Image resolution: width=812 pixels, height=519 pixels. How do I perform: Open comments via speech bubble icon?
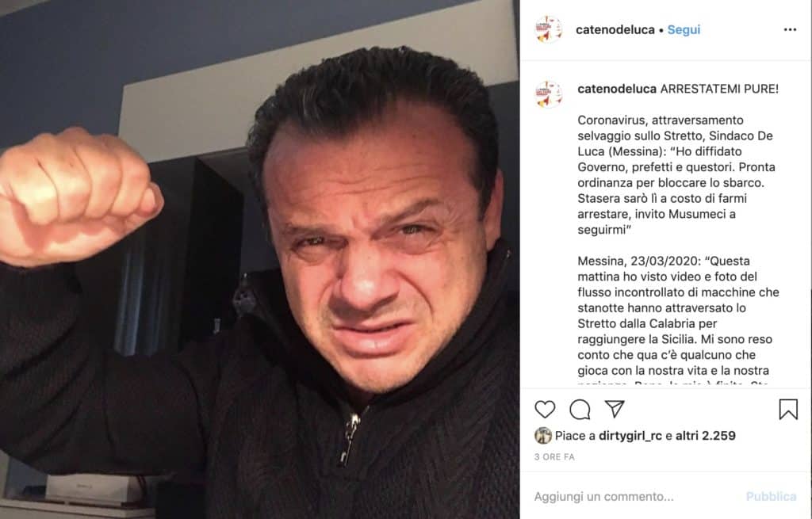pyautogui.click(x=580, y=410)
